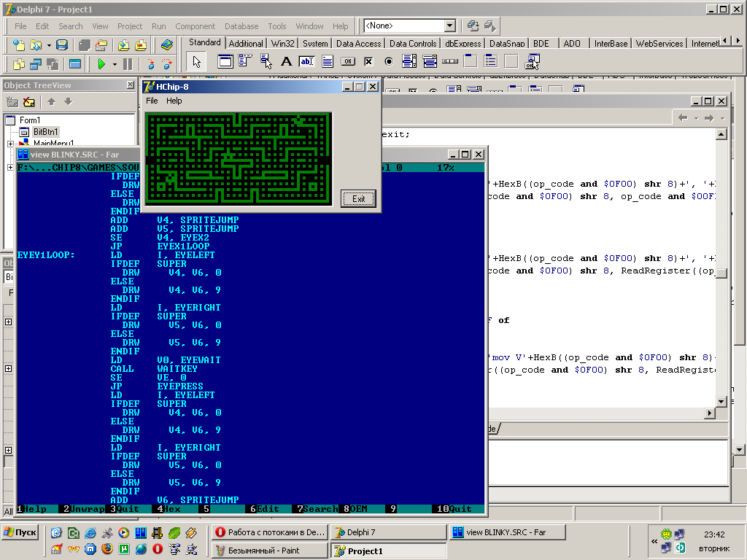Open the Component menu in Delphi

[x=195, y=26]
